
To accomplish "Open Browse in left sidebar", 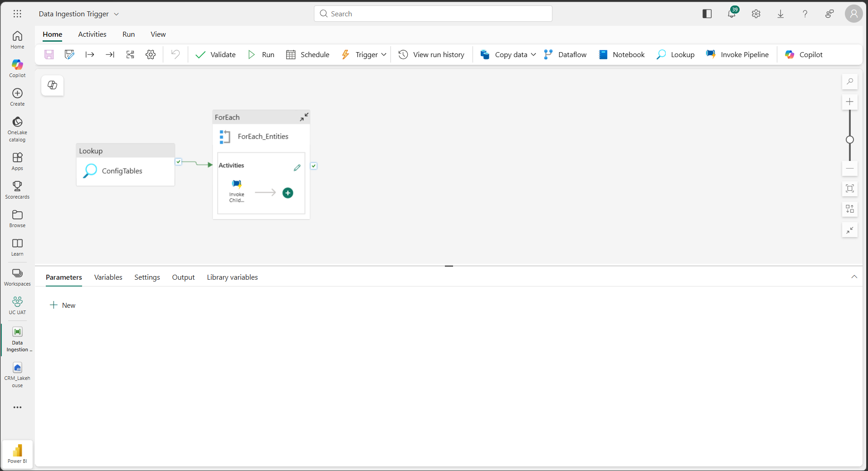I will (17, 219).
